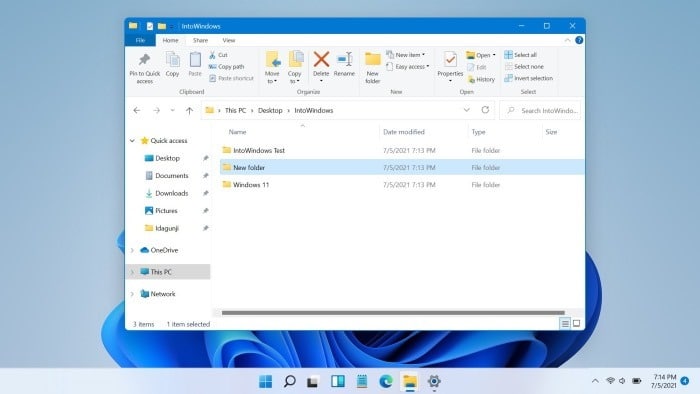Click the Properties icon in title bar
This screenshot has height=394, width=700.
pyautogui.click(x=150, y=26)
